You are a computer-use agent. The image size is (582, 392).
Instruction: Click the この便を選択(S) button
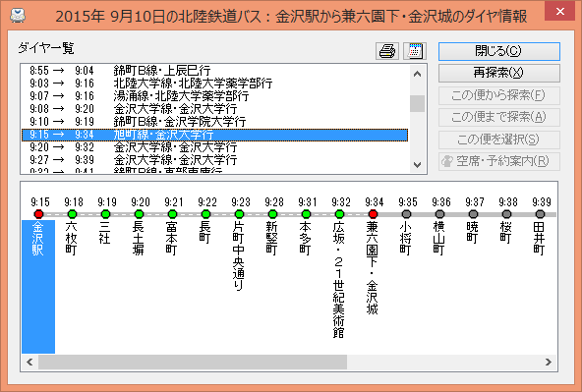(498, 140)
